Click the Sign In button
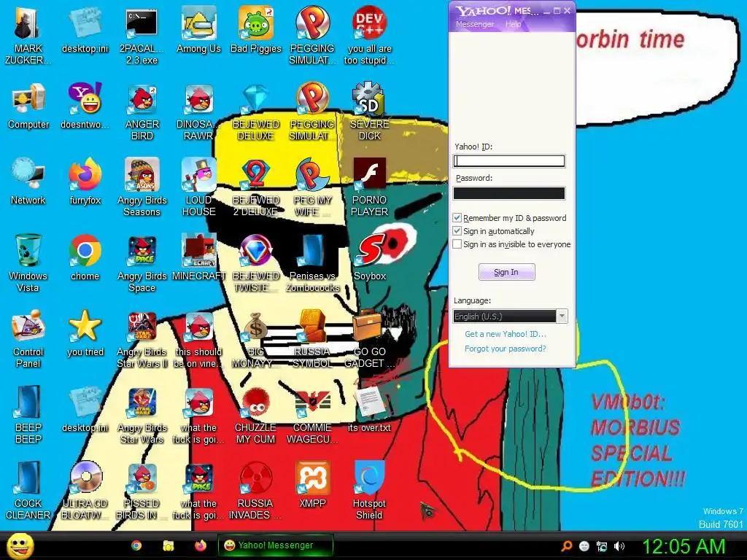This screenshot has height=560, width=747. click(506, 272)
